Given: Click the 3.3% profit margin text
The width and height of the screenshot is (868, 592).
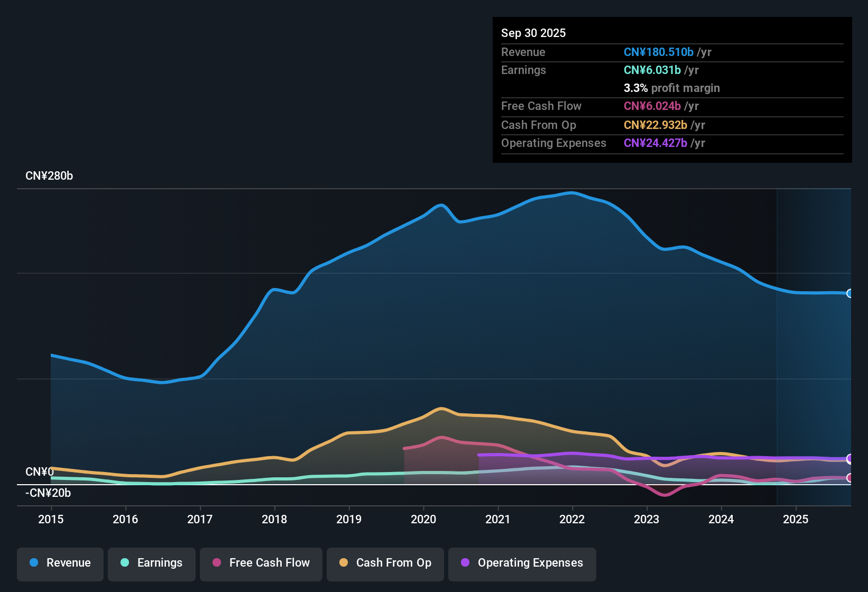Looking at the screenshot, I should pyautogui.click(x=672, y=88).
